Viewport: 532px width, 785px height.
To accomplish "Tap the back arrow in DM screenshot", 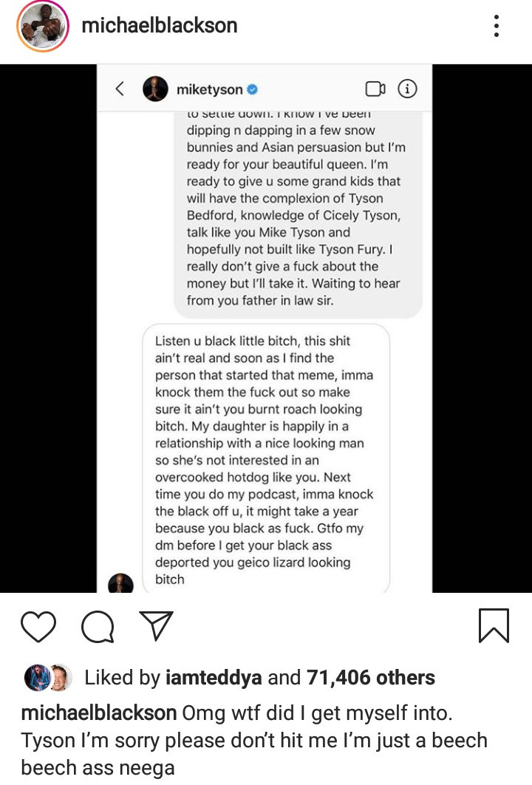I will (120, 89).
